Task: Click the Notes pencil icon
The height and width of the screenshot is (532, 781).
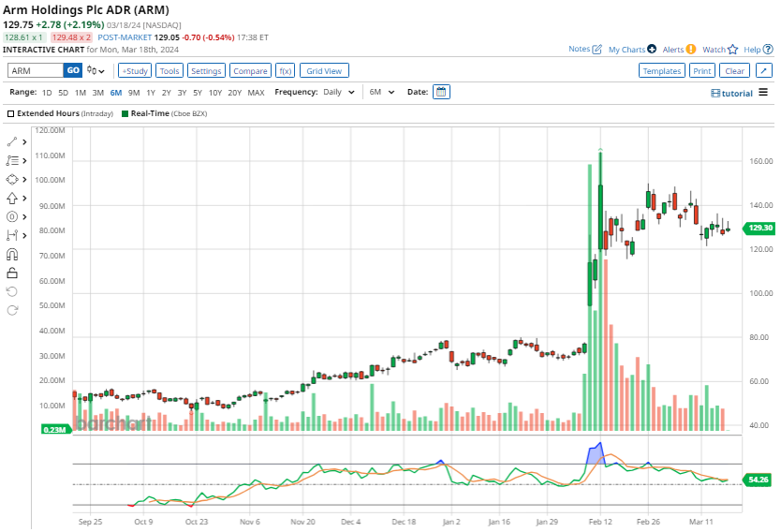Action: pos(597,50)
